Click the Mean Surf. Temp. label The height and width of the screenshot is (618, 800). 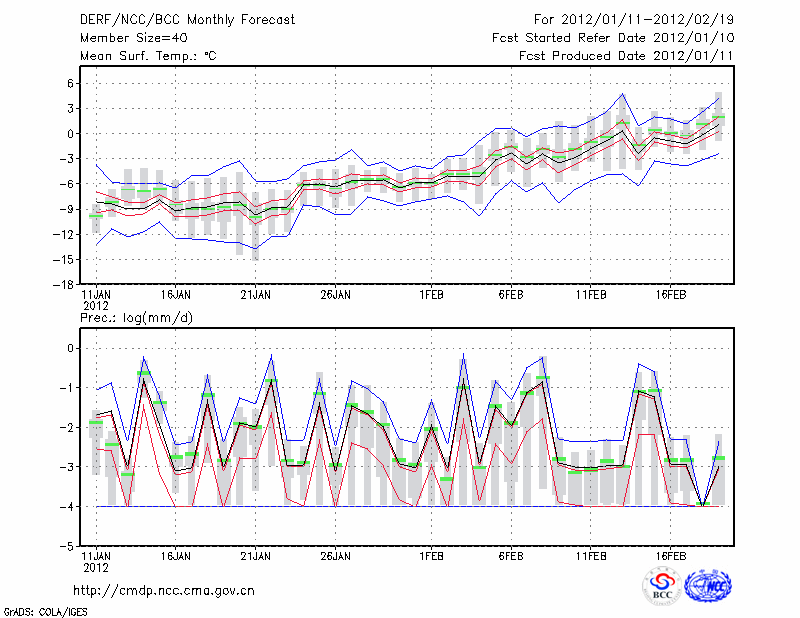click(148, 56)
